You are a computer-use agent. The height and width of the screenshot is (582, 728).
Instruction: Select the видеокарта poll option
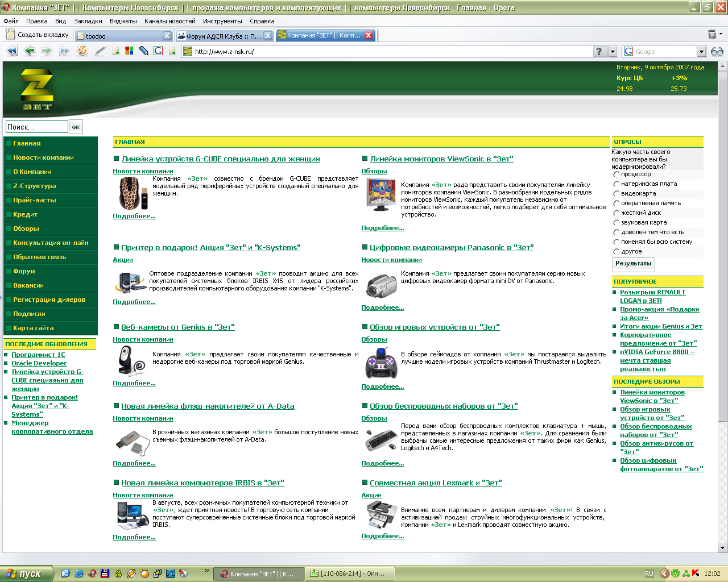point(616,194)
